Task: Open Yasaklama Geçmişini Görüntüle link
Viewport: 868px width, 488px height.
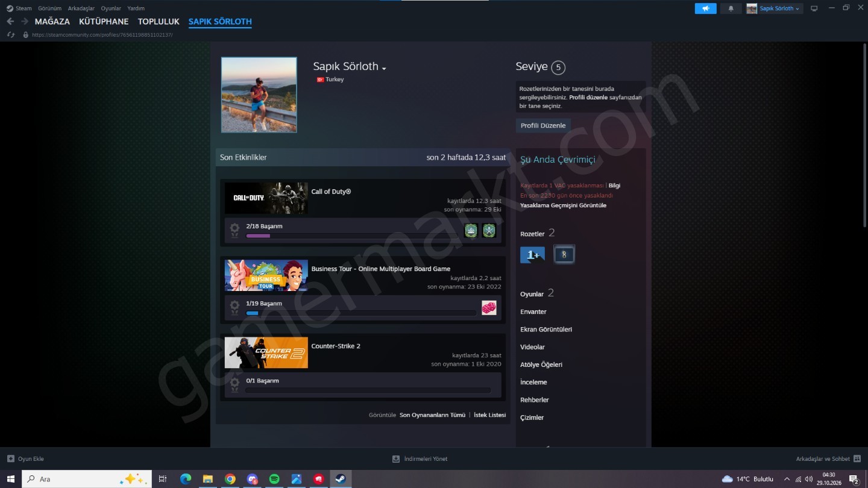Action: point(563,205)
